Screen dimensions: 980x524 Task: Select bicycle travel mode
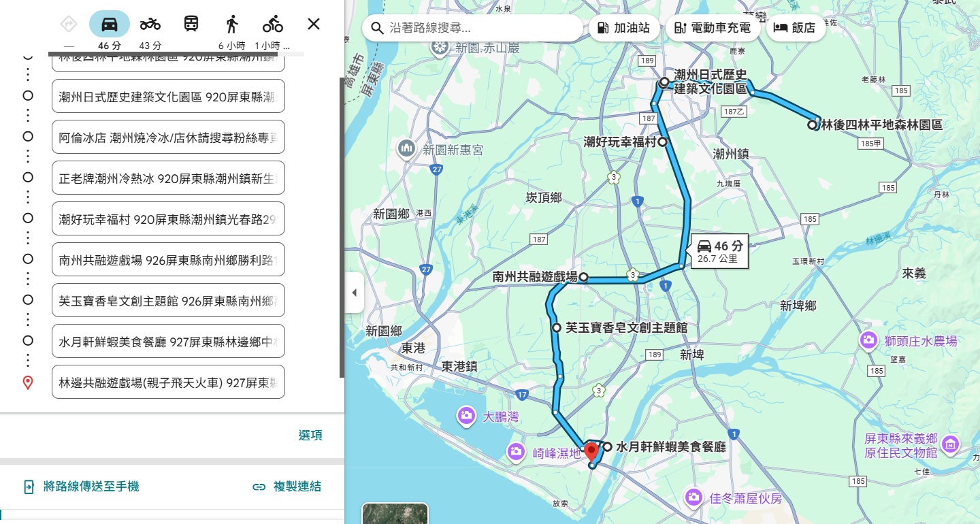[273, 24]
